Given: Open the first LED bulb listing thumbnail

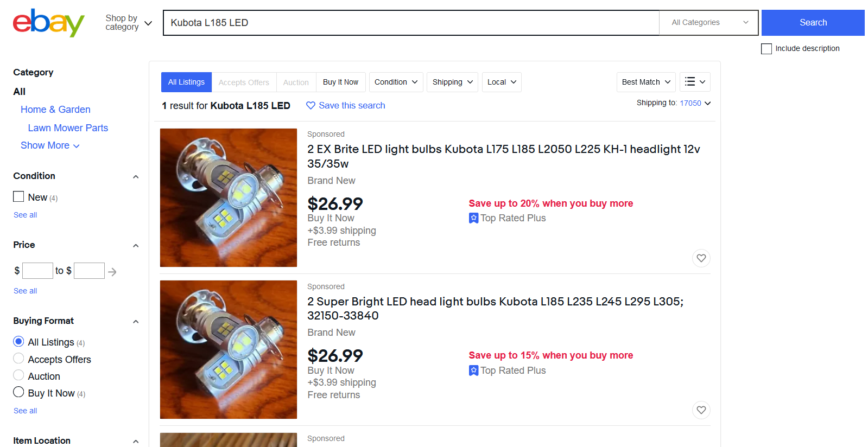Looking at the screenshot, I should (229, 197).
